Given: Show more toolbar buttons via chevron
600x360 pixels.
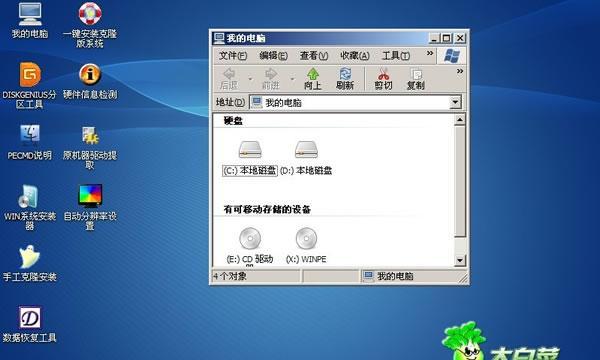Looking at the screenshot, I should (x=460, y=71).
